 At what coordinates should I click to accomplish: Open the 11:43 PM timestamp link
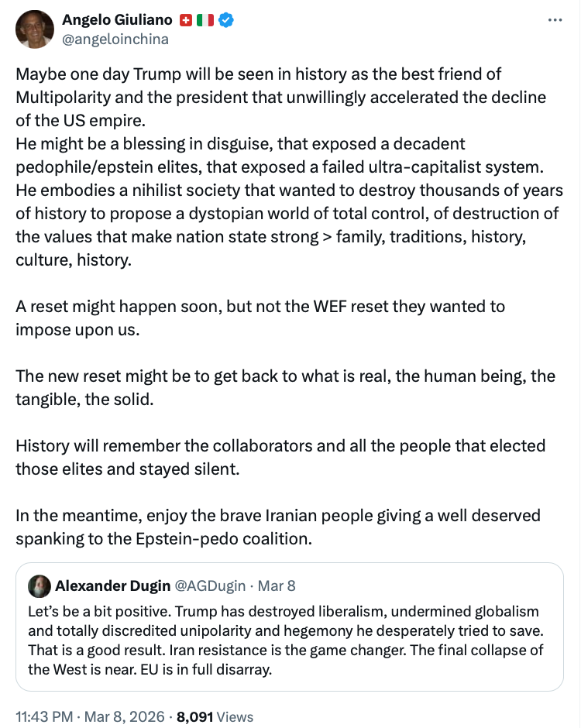tap(45, 717)
